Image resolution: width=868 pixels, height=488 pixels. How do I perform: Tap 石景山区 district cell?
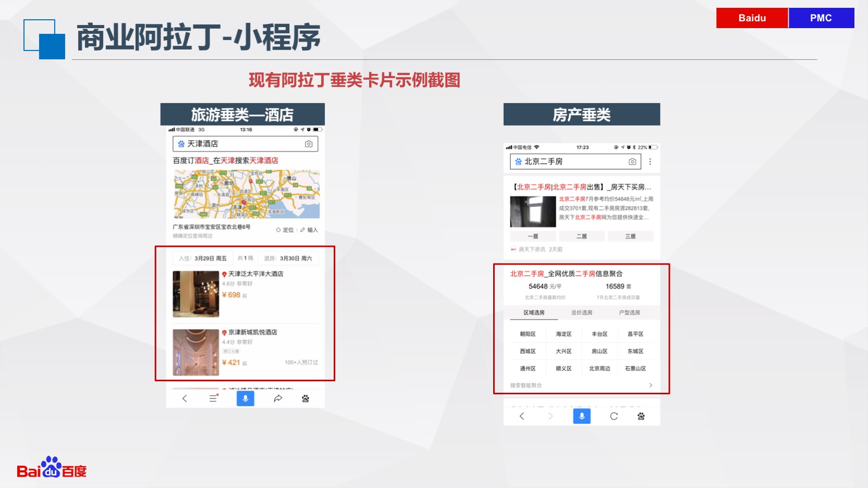[x=635, y=368]
